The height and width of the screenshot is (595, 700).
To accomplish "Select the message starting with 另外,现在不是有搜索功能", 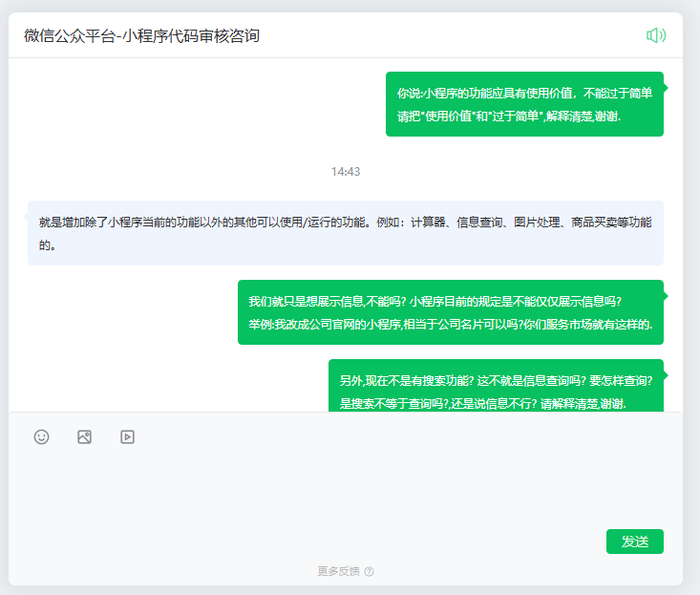I will click(x=496, y=386).
